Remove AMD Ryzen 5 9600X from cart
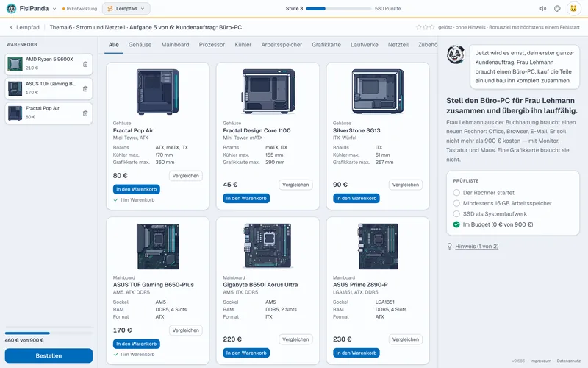This screenshot has height=368, width=588. click(x=85, y=64)
